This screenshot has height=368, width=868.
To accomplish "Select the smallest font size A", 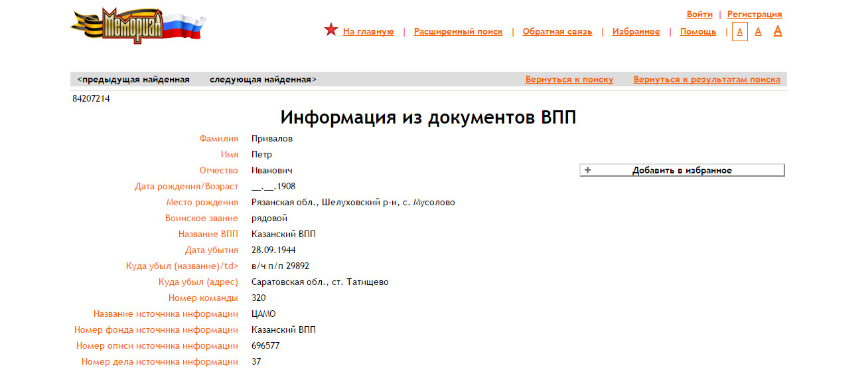I will 739,31.
